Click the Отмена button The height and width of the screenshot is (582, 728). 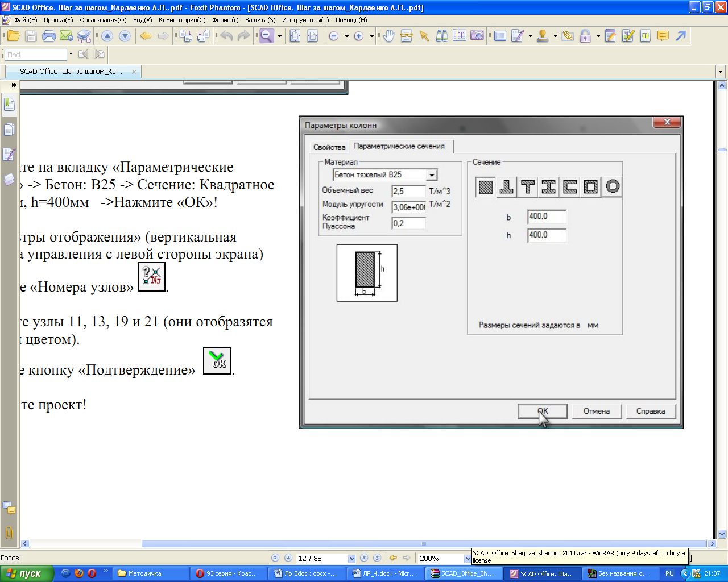tap(597, 411)
